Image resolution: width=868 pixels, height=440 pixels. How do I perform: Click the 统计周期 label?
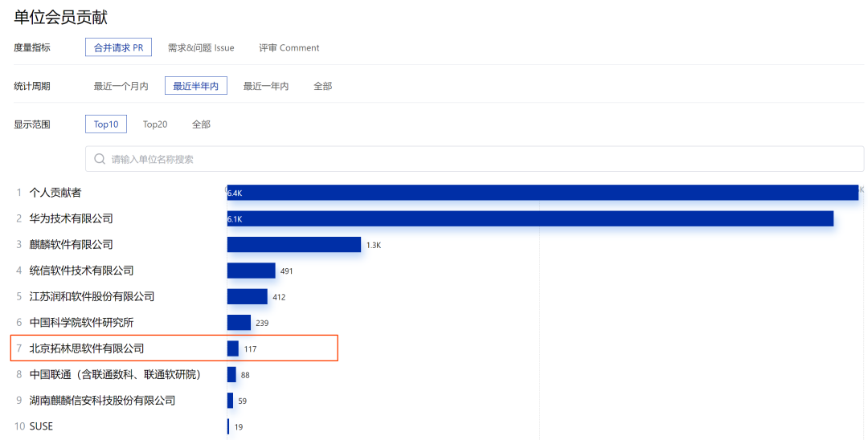click(32, 86)
